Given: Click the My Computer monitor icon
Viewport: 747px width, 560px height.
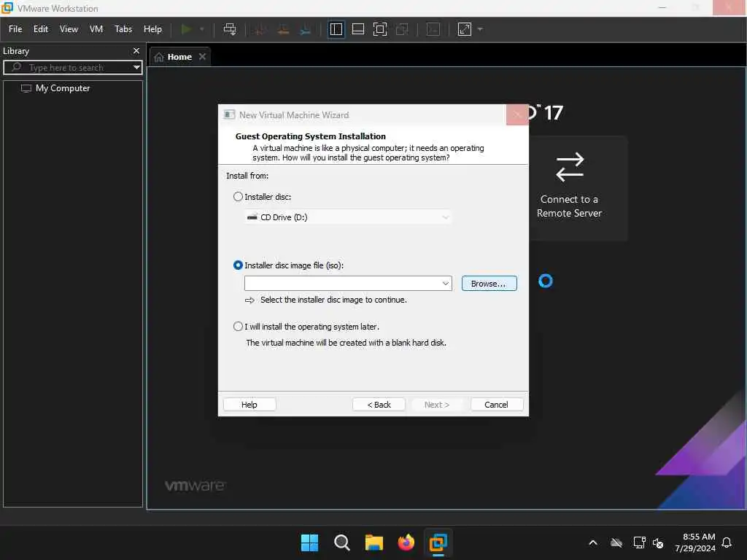Looking at the screenshot, I should pos(26,88).
